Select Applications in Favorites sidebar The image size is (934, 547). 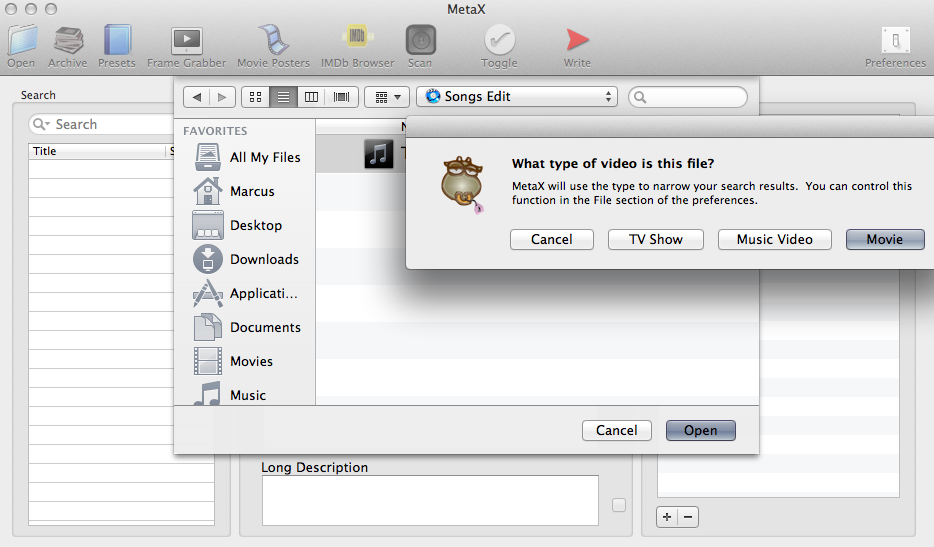coord(245,293)
